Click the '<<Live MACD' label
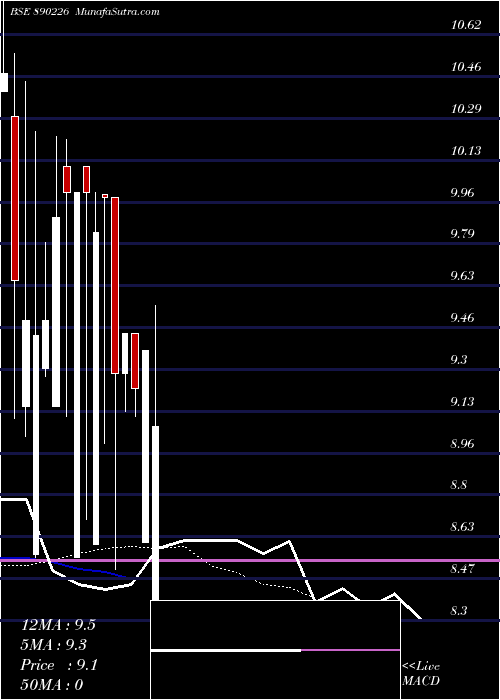 pos(421,674)
